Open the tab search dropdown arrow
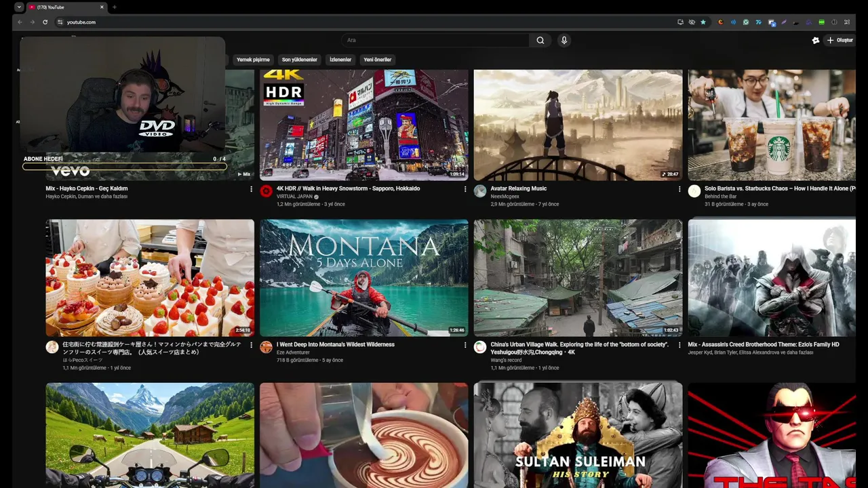This screenshot has height=488, width=868. (19, 7)
